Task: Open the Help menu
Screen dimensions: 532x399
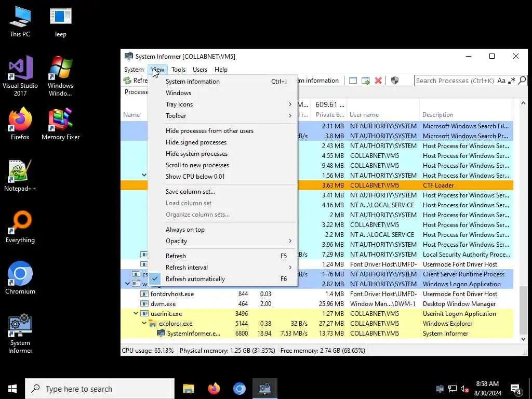Action: (221, 70)
